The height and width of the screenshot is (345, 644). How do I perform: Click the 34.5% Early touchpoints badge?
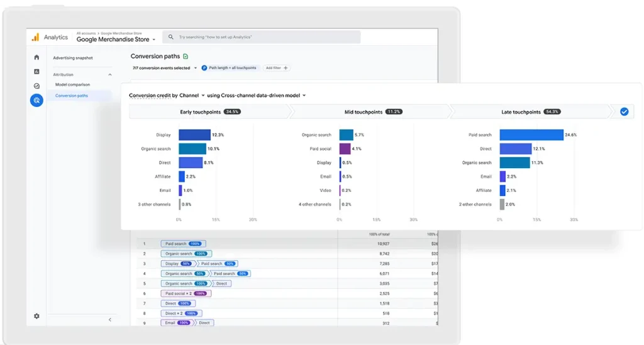coord(232,112)
